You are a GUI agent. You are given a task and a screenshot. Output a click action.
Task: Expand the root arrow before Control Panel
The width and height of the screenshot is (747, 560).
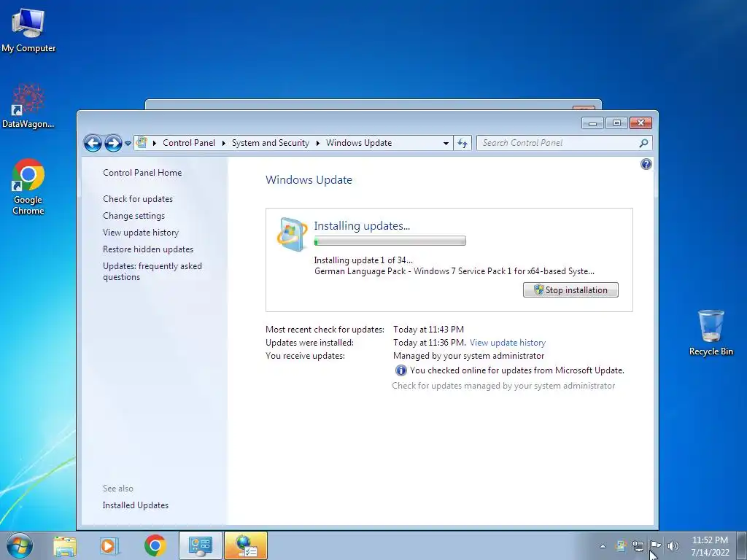coord(155,143)
